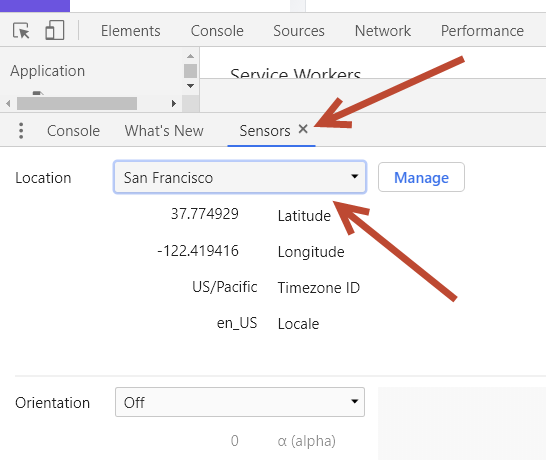Select the What's New drawer tab
This screenshot has width=546, height=460.
click(x=164, y=131)
